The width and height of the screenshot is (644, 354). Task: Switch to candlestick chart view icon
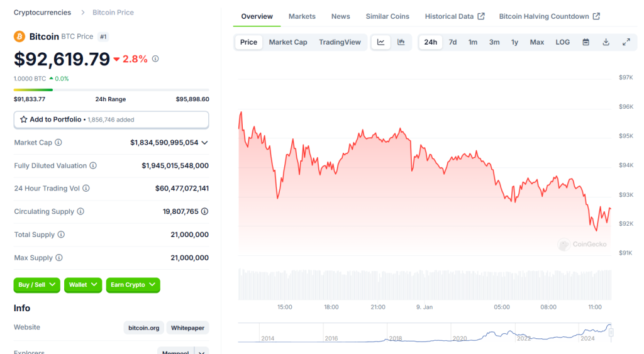pos(401,42)
